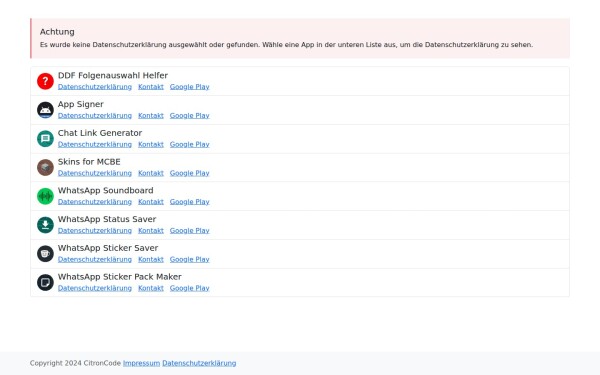Click the 'Chat Link Generator' title text
This screenshot has height=375, width=600.
click(x=100, y=133)
